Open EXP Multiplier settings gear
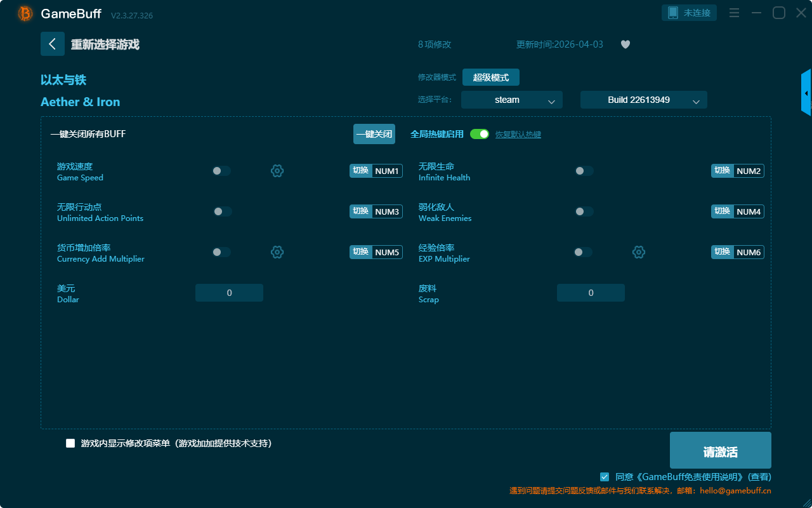The width and height of the screenshot is (812, 508). 639,252
